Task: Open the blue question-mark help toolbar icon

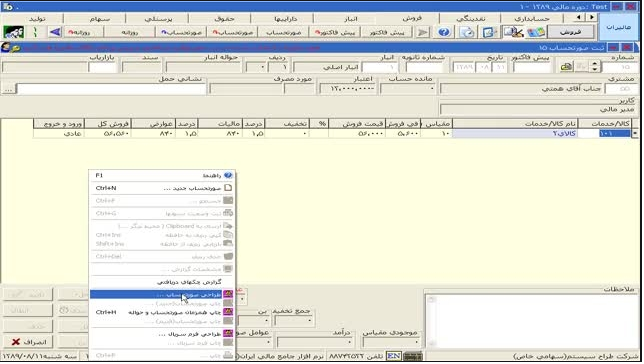Action: [444, 32]
